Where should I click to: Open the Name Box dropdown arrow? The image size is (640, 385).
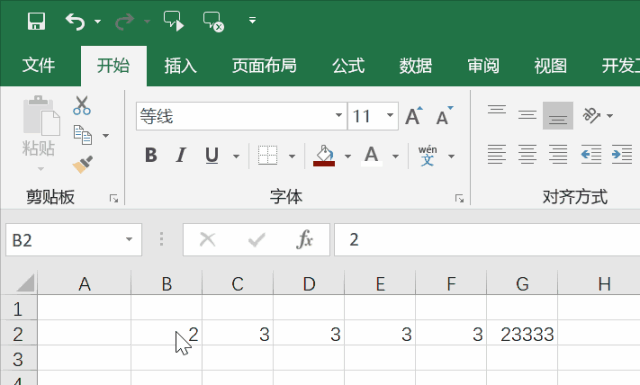(x=129, y=240)
